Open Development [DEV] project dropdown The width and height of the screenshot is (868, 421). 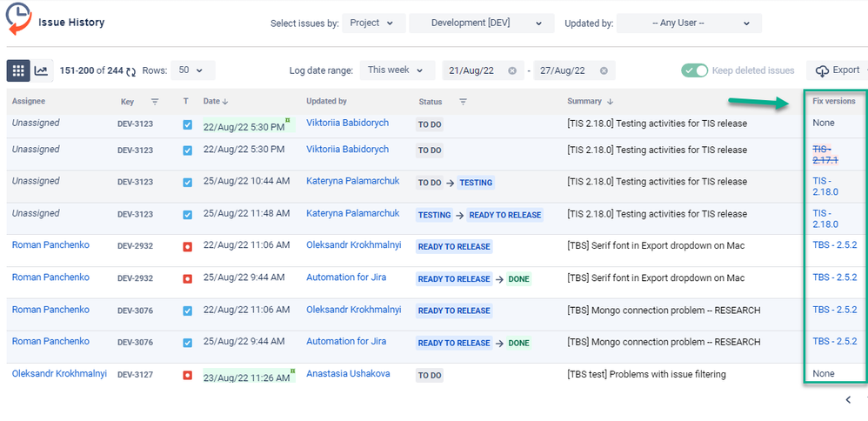(x=482, y=23)
